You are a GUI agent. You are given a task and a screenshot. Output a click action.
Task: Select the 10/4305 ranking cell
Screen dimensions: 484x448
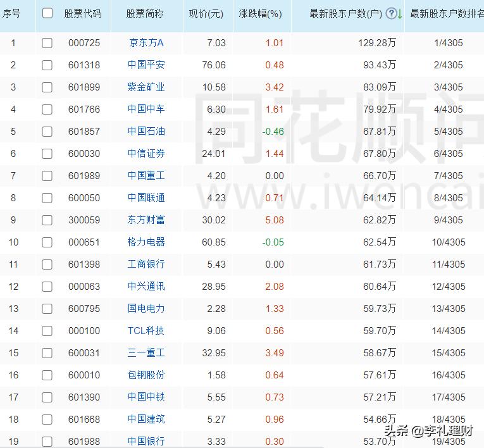(x=449, y=242)
